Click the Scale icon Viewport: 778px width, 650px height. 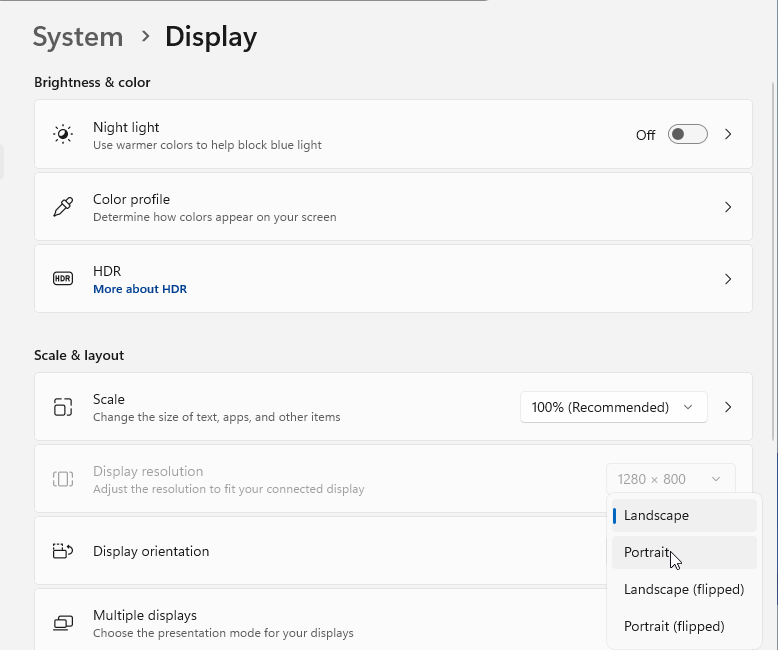[63, 407]
